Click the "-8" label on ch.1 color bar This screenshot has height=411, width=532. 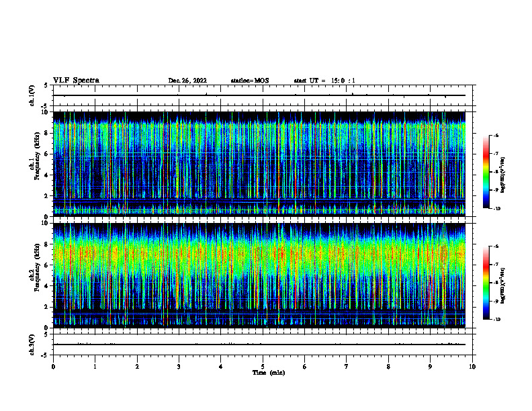496,172
